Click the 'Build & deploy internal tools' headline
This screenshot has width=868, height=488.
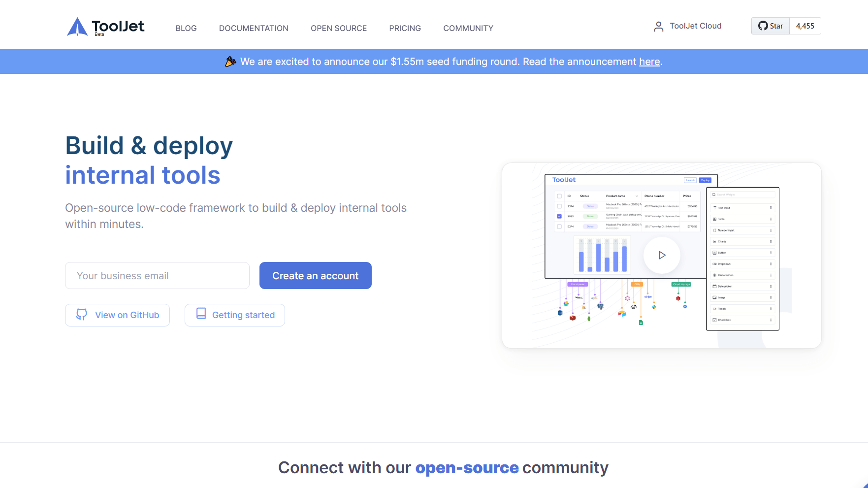click(x=149, y=161)
